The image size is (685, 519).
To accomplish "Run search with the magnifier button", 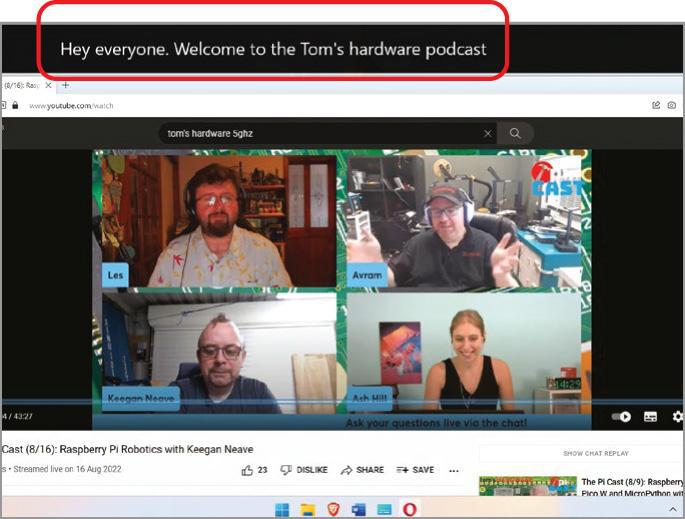I will click(515, 133).
